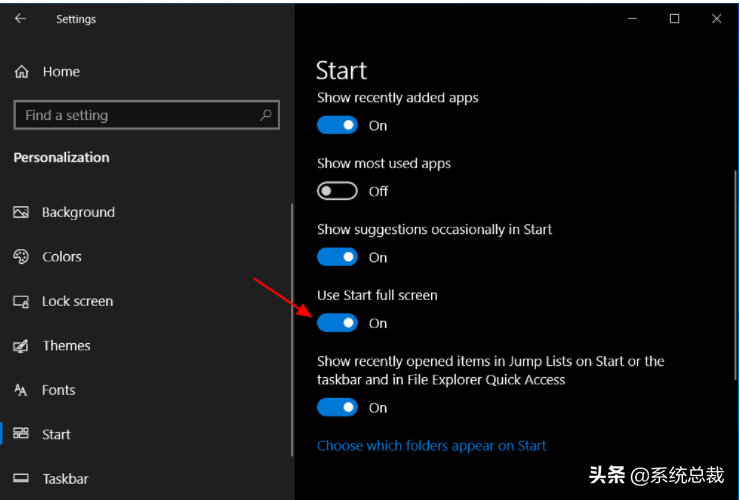The image size is (740, 500).
Task: Click the Home house icon
Action: (22, 72)
